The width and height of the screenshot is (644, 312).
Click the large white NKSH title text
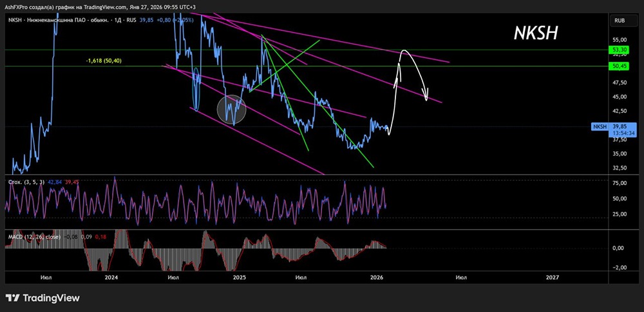(x=536, y=33)
